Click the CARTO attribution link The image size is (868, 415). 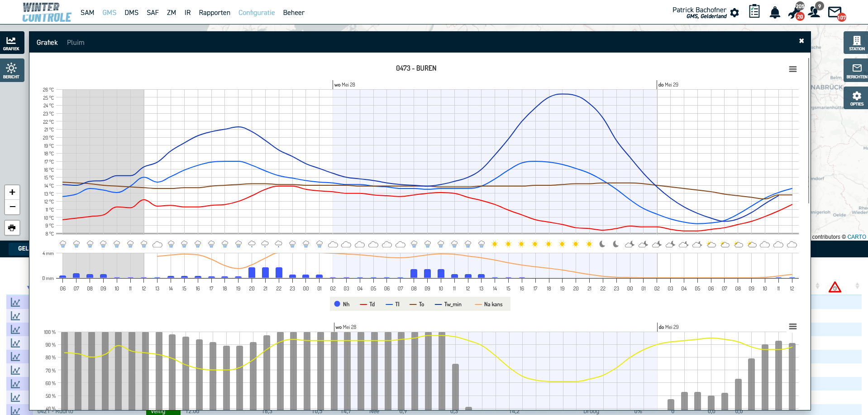pos(857,237)
